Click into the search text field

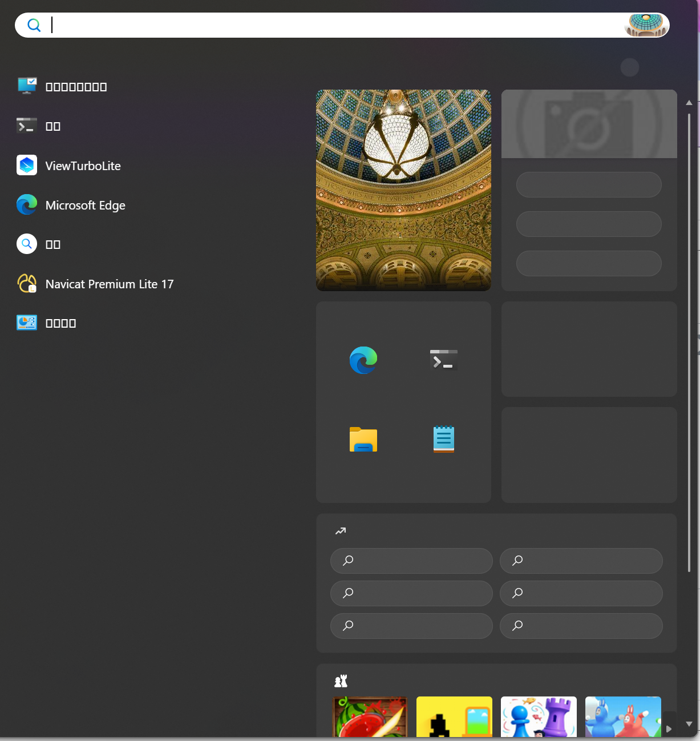(337, 25)
